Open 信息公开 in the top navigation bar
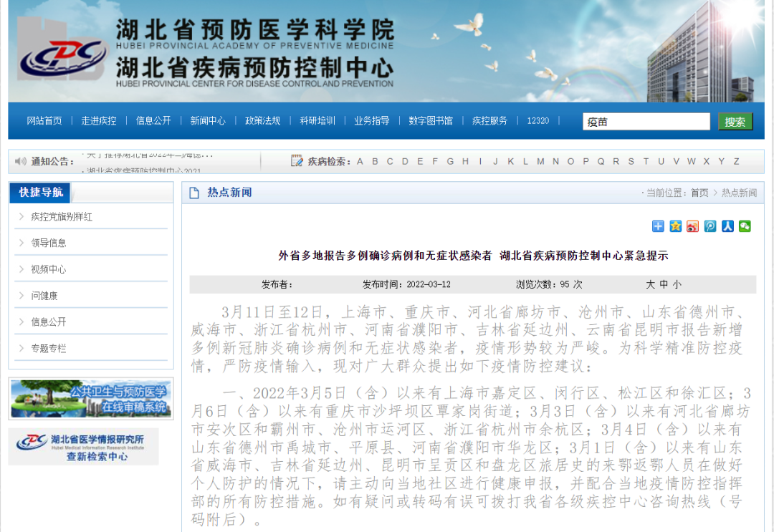Screen dimensions: 774x532 tap(153, 121)
